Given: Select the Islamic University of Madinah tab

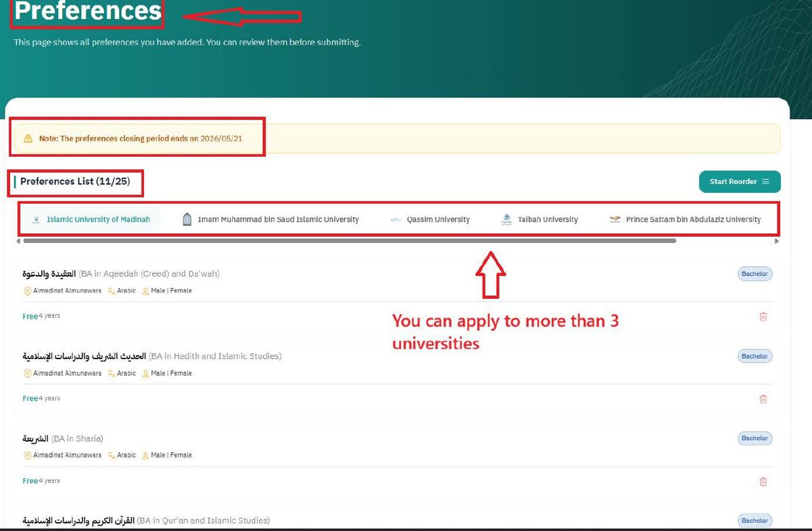Looking at the screenshot, I should 91,219.
